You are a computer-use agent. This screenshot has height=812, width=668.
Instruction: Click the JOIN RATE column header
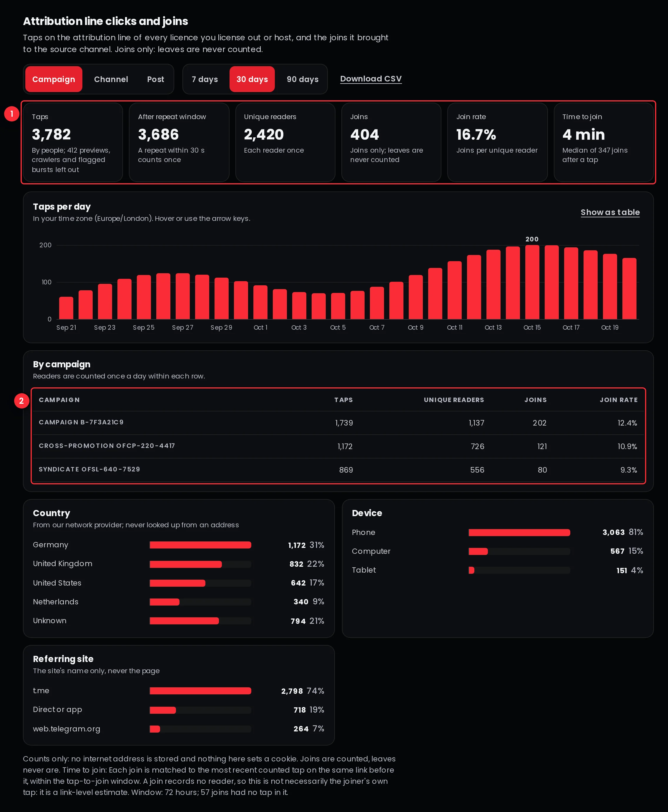(x=619, y=400)
